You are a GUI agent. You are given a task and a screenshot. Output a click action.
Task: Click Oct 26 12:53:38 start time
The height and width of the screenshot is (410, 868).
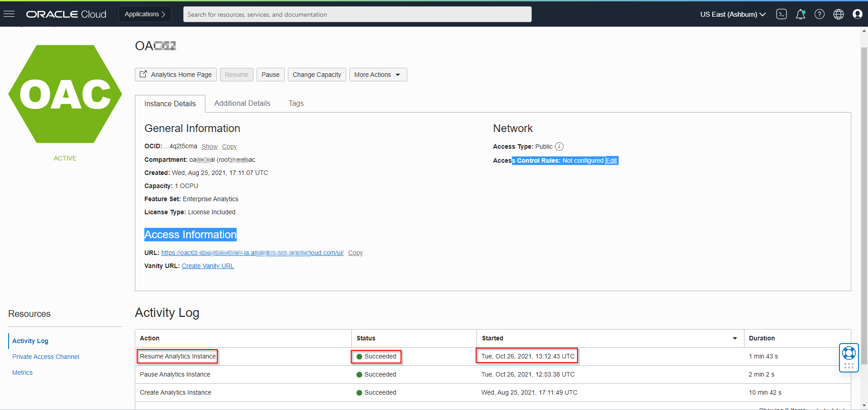[x=528, y=374]
